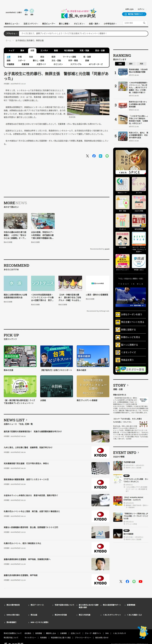Screen dimensions: 152x644
Task: Open the 47リポーターズ subcategory
Action: [x=96, y=64]
